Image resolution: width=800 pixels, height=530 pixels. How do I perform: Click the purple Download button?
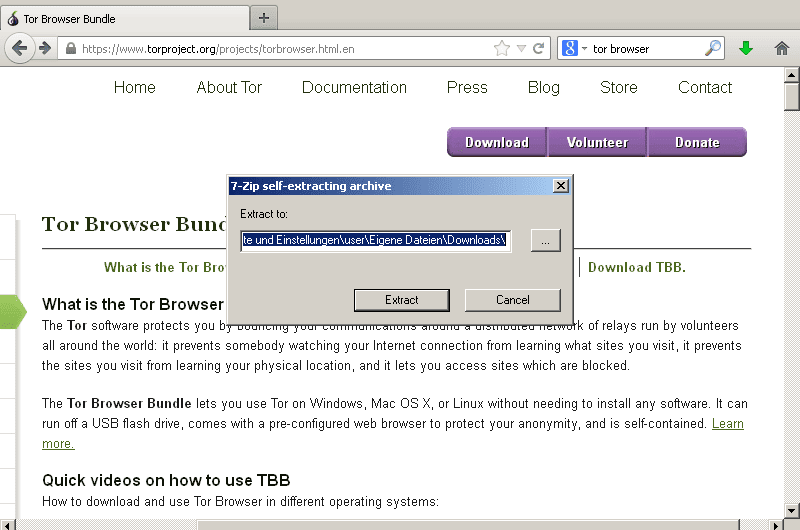pos(496,142)
